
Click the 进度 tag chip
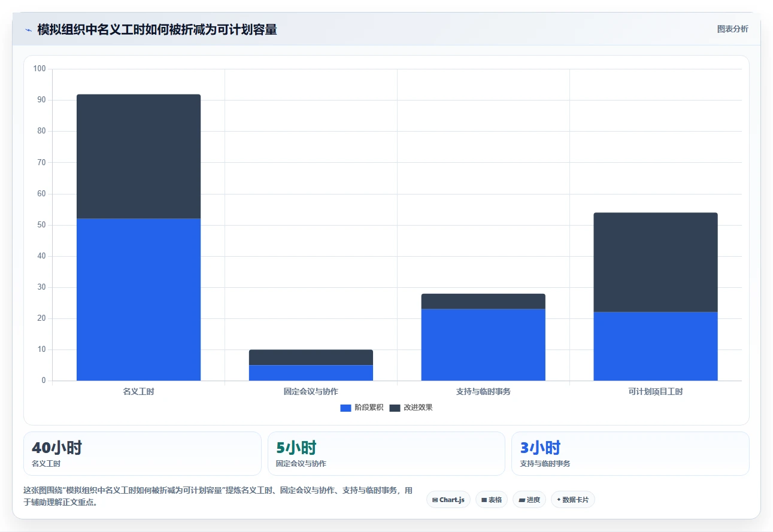coord(529,500)
